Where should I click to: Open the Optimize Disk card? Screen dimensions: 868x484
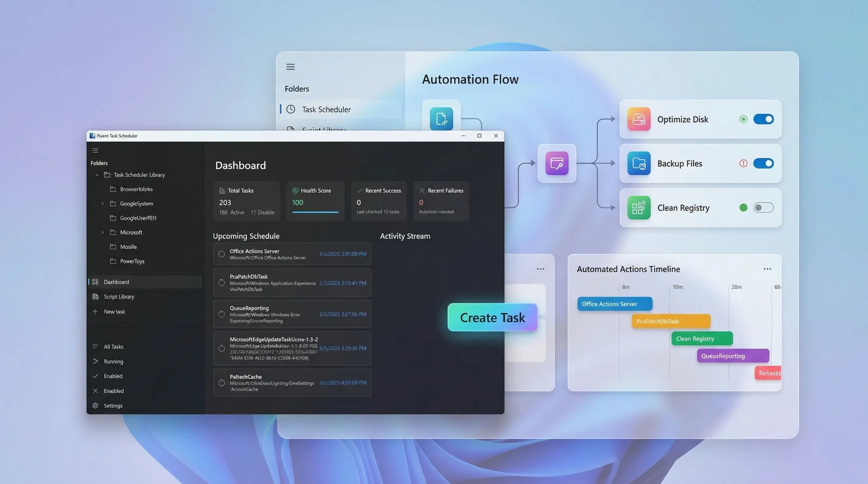pyautogui.click(x=700, y=119)
